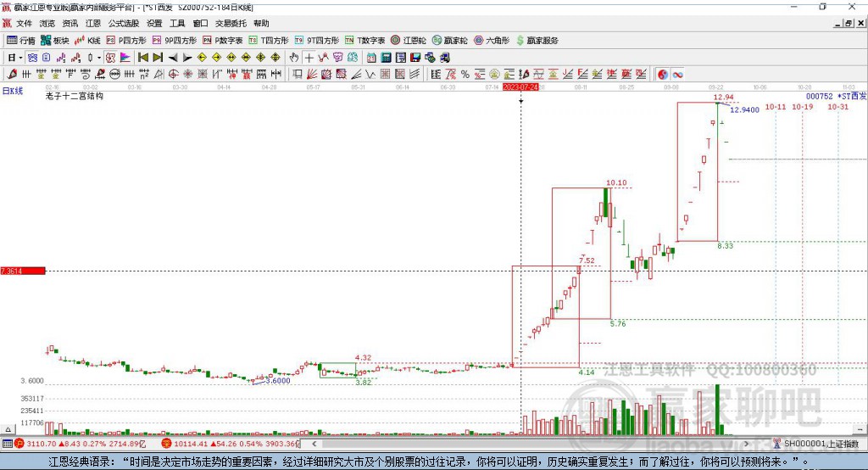Switch to K线 candlestick chart
The image size is (868, 470).
coord(87,41)
